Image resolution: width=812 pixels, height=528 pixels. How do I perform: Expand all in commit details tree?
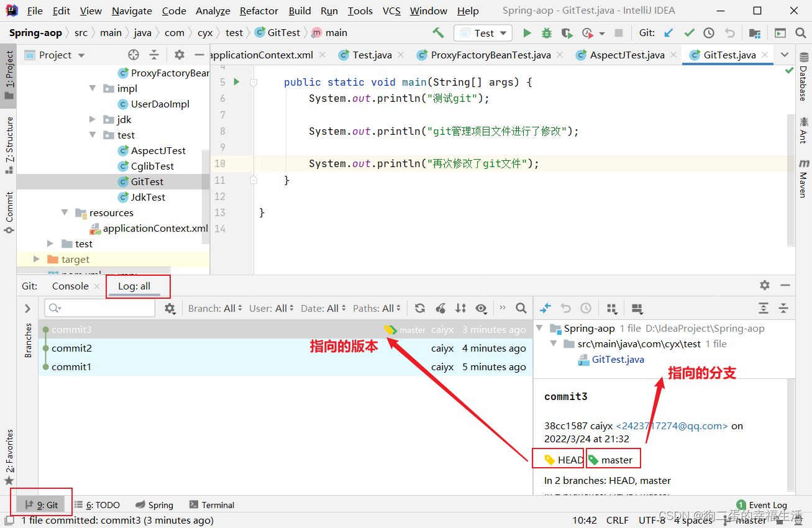pos(764,308)
